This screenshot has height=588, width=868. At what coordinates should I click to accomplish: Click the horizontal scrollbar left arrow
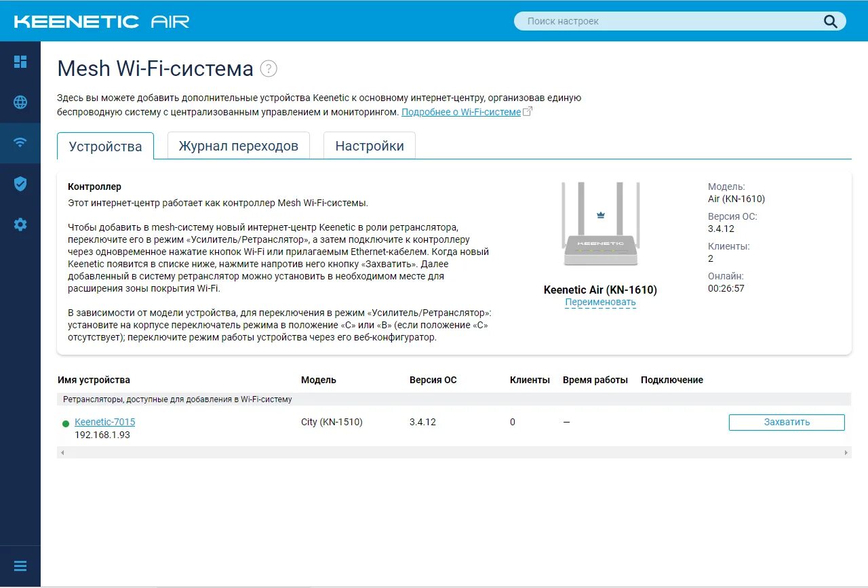point(62,452)
